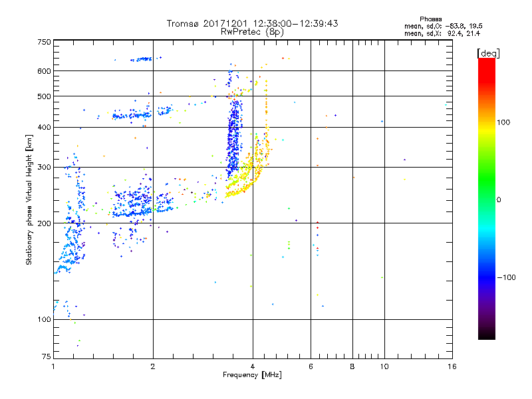Click the '1' frequency axis tick label

pos(53,366)
